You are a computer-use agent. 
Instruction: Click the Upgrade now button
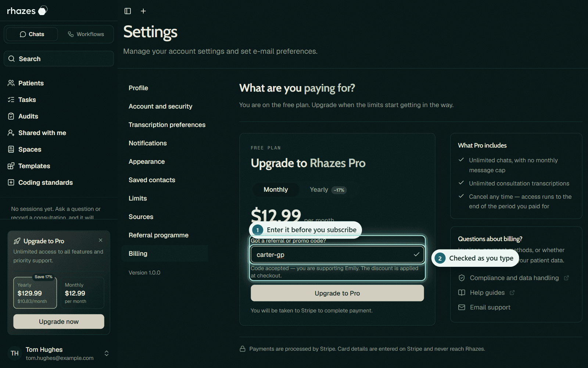59,322
